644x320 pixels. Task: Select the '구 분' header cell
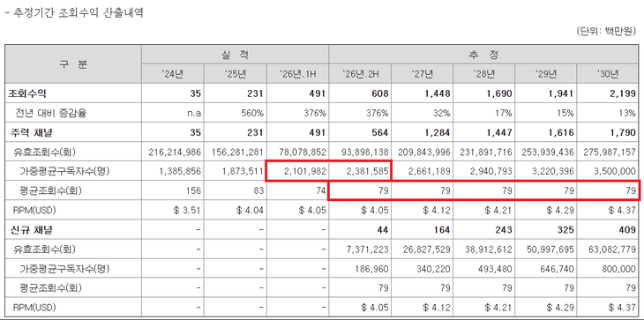coord(73,64)
